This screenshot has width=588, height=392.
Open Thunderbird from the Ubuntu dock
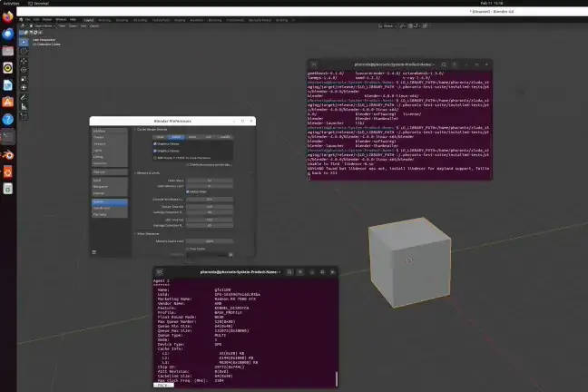(x=8, y=34)
